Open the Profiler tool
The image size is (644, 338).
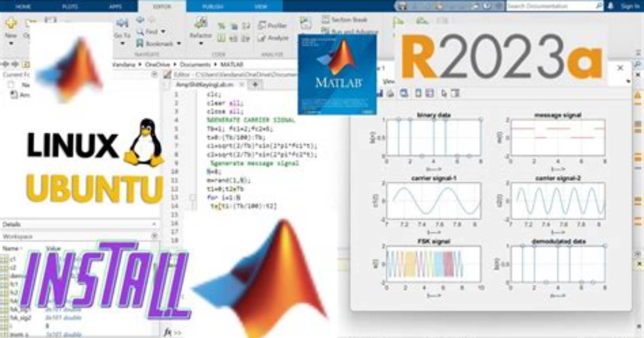coord(272,25)
